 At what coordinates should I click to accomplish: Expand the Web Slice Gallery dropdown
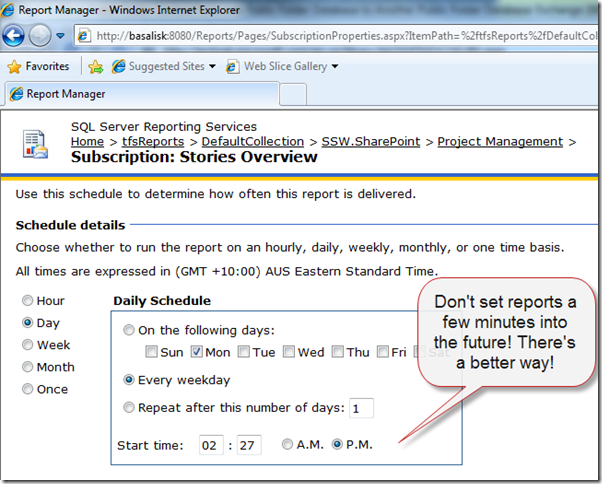point(335,67)
